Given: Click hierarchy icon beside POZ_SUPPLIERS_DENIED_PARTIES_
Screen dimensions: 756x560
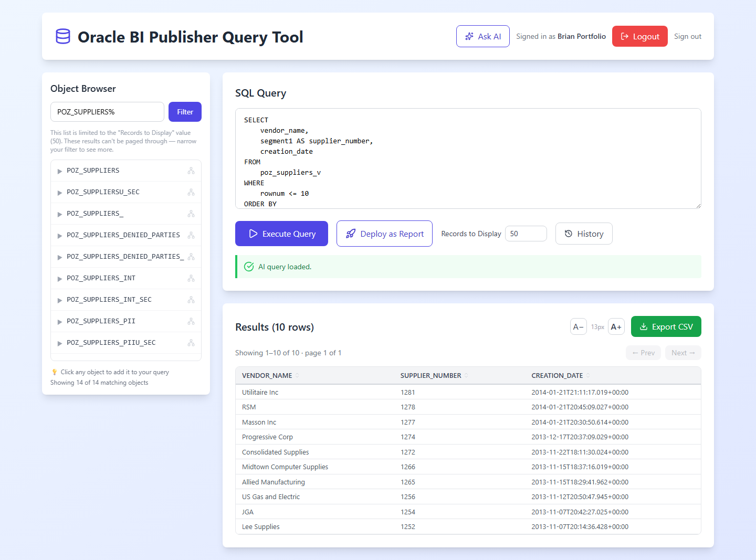Looking at the screenshot, I should (x=191, y=257).
